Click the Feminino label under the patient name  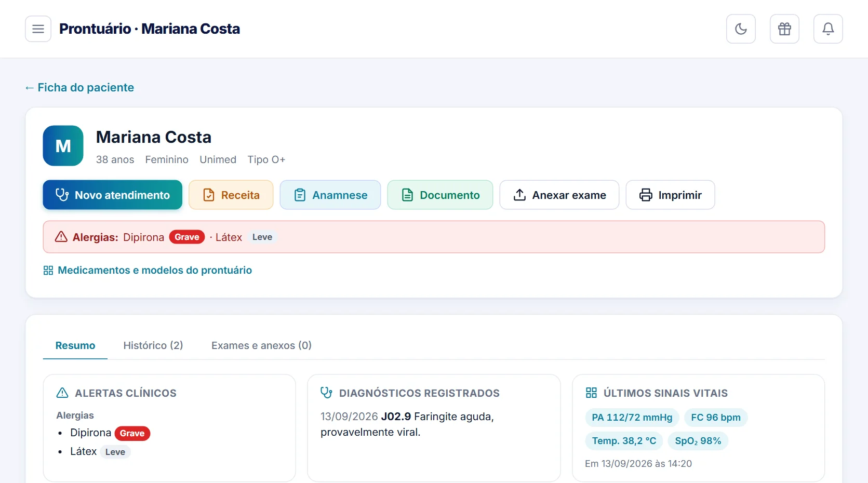[167, 159]
